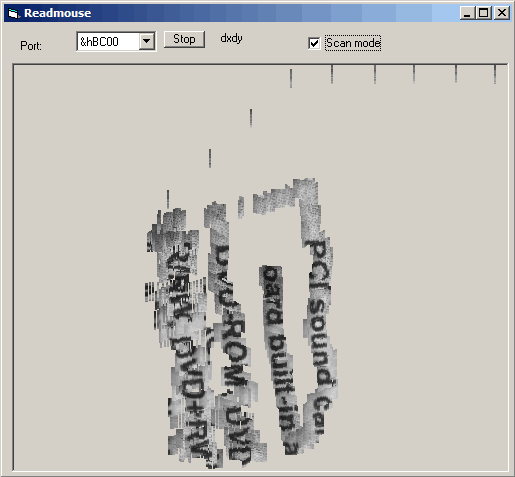515x477 pixels.
Task: Click the scanned image display area
Action: [261, 267]
